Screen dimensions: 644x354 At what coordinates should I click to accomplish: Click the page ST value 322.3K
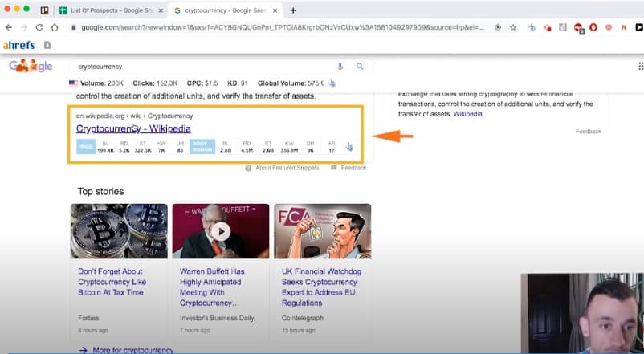143,150
